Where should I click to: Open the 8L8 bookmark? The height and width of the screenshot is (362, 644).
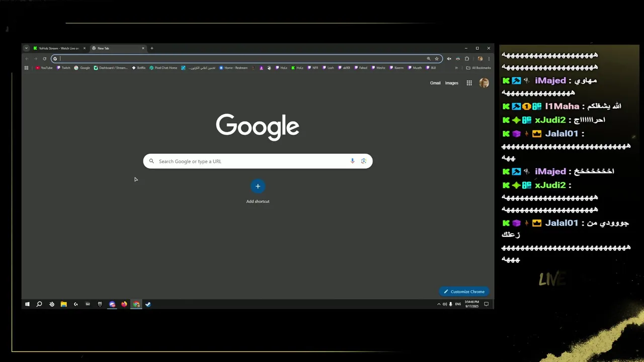pos(431,68)
